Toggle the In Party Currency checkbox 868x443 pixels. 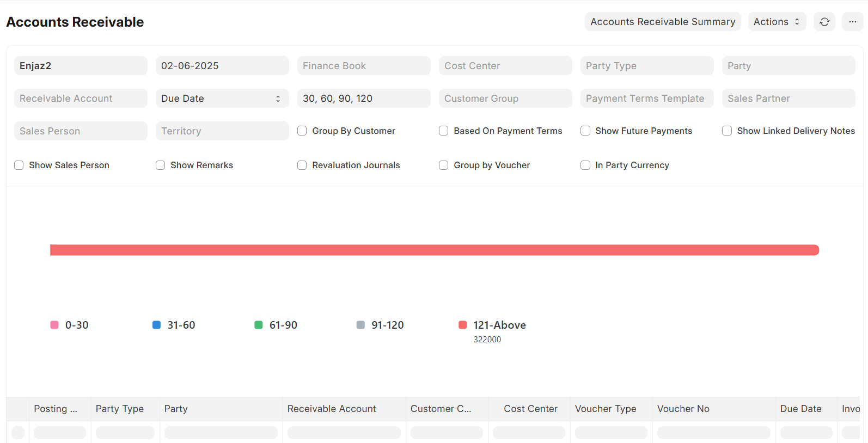[x=585, y=165]
